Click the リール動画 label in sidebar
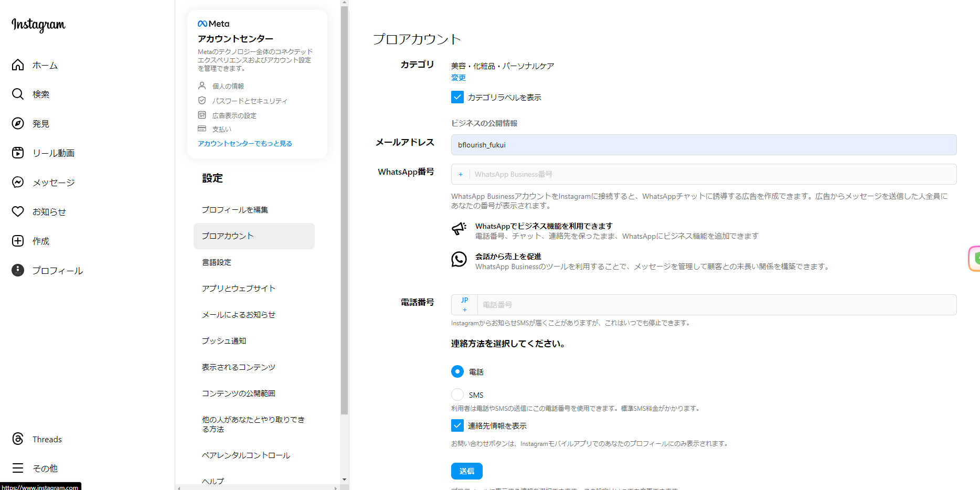The width and height of the screenshot is (980, 490). pyautogui.click(x=54, y=153)
